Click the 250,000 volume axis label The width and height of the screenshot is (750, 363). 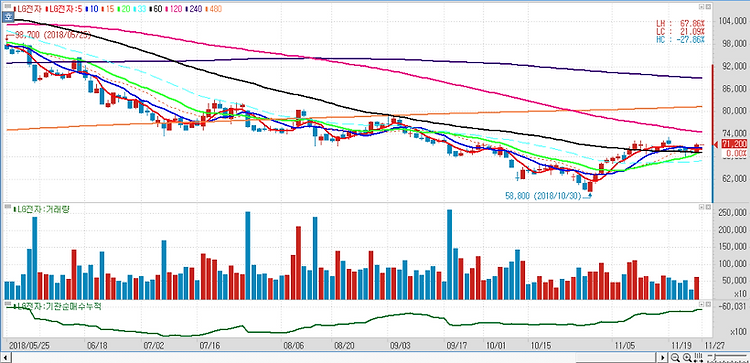733,212
